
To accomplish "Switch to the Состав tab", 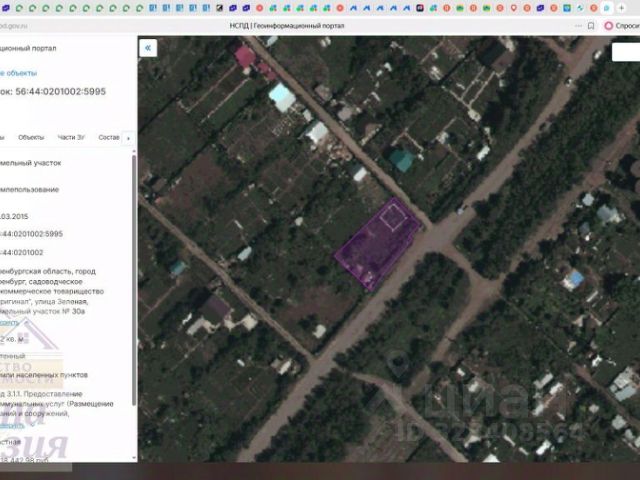I will coord(109,138).
